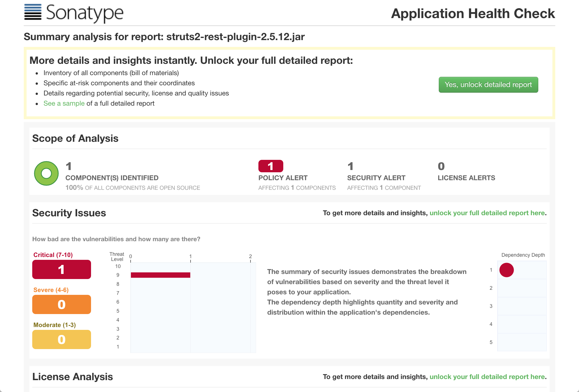
Task: Select the Moderate (1-3) yellow count box
Action: [x=61, y=339]
